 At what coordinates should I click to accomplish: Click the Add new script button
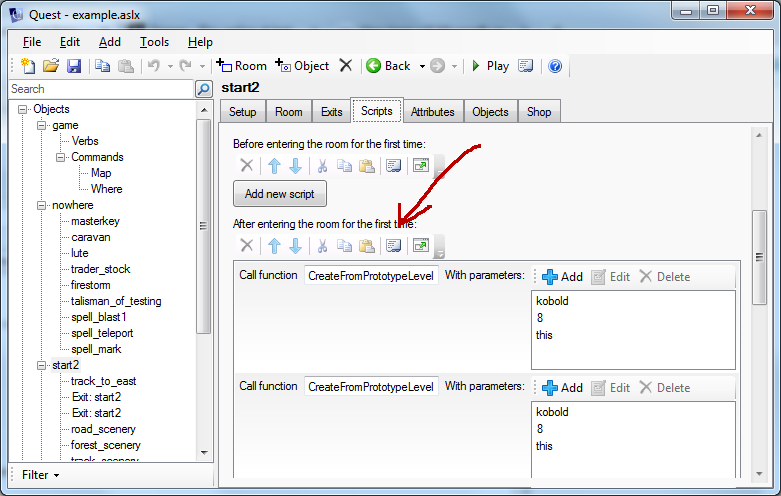[280, 194]
